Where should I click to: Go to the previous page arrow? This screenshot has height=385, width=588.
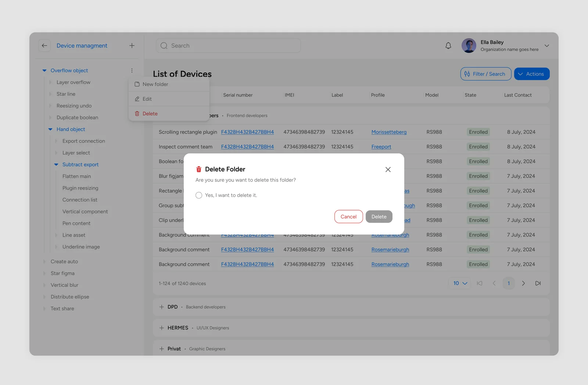(x=494, y=283)
